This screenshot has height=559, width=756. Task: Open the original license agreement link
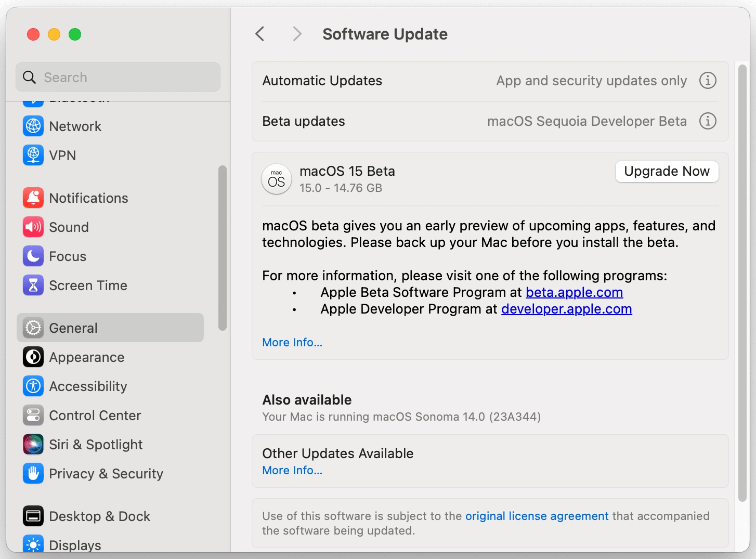(537, 516)
